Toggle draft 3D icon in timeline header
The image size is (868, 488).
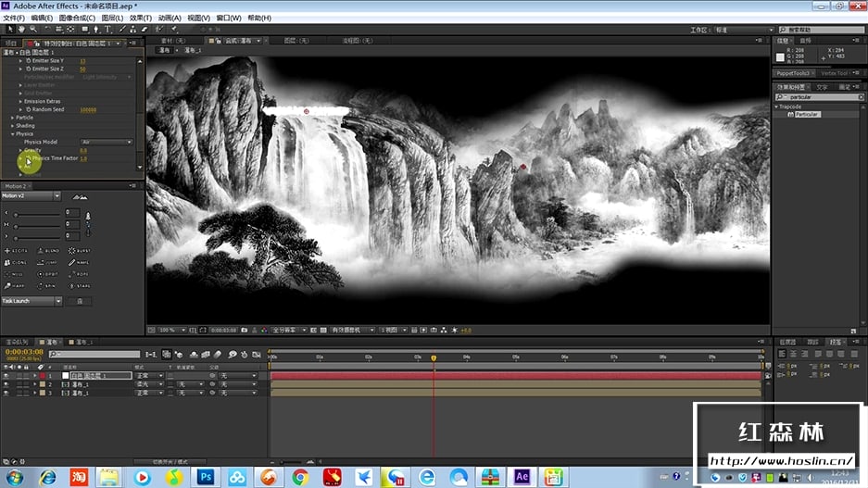179,354
